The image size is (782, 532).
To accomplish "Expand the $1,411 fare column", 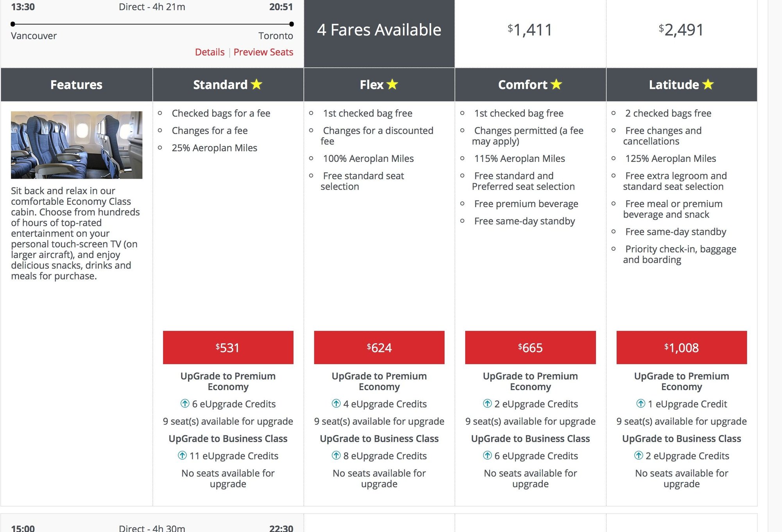I will (530, 30).
